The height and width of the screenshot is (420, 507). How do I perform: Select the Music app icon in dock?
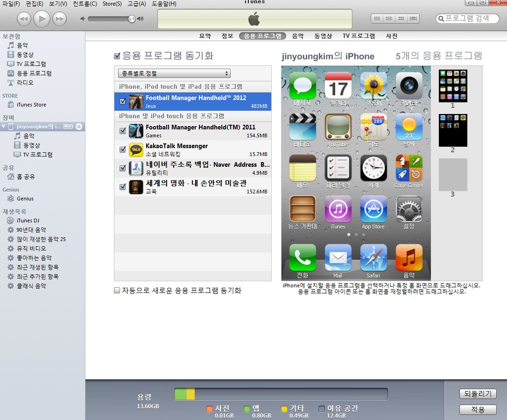click(x=409, y=257)
